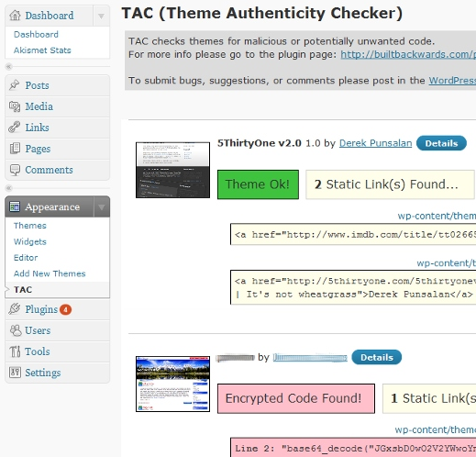476x457 pixels.
Task: Expand the 2 Static Link(s) Found box
Action: (390, 184)
